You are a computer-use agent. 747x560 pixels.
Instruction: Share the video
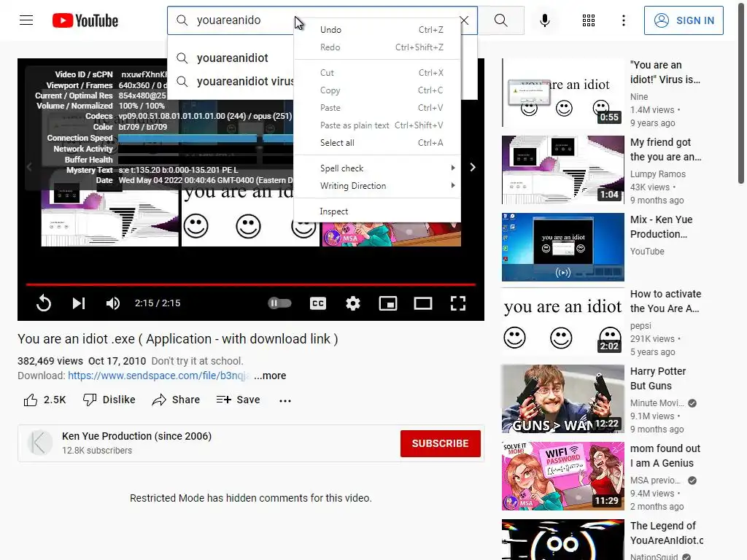[176, 400]
